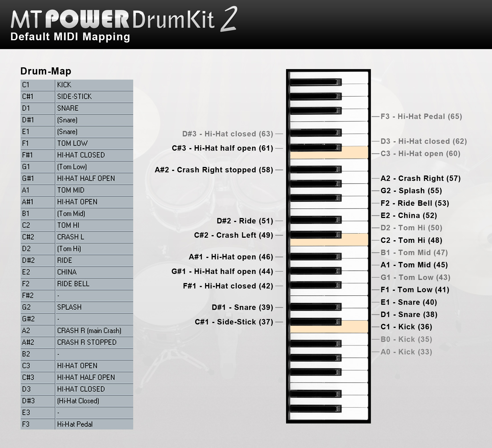This screenshot has height=448, width=492.
Task: Select the 'G#1 - Hi-Hat half open (44)' label
Action: tap(222, 271)
